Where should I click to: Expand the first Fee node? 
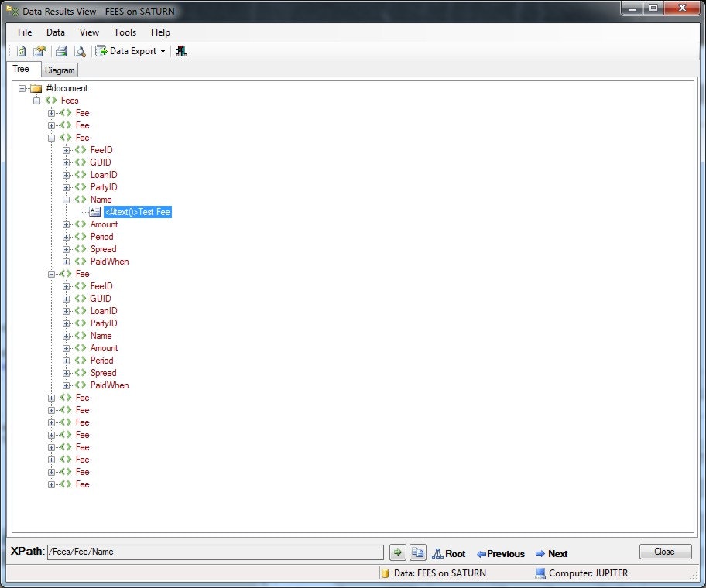(x=50, y=112)
